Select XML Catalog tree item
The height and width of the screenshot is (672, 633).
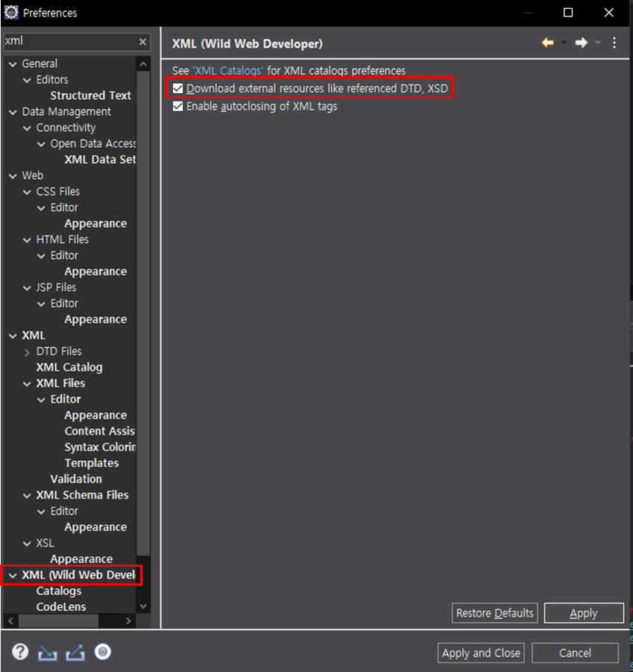tap(69, 367)
